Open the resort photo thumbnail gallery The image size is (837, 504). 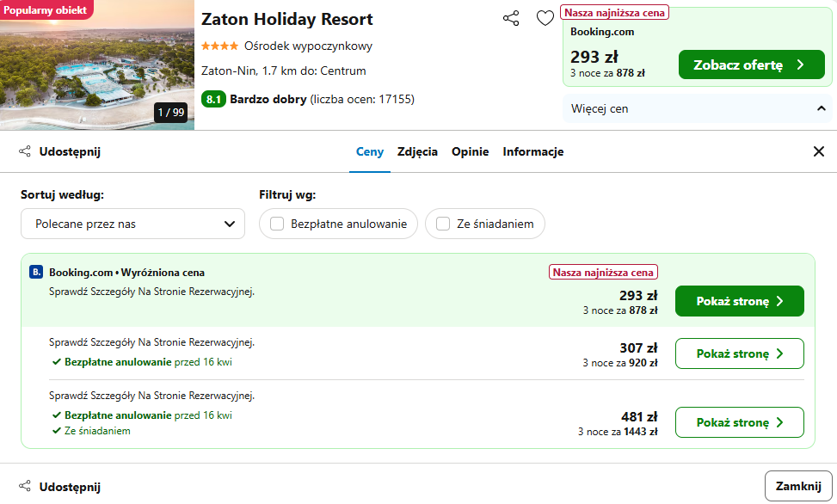(x=97, y=65)
